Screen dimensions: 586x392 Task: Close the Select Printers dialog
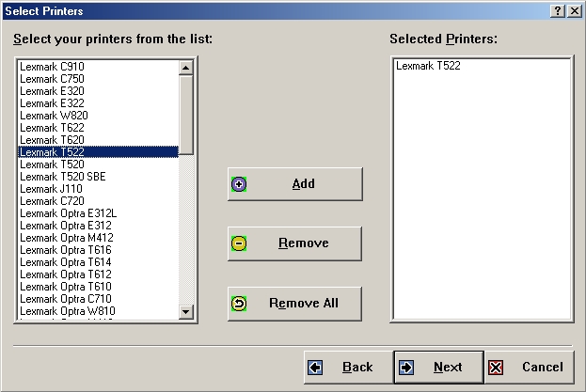[x=574, y=10]
